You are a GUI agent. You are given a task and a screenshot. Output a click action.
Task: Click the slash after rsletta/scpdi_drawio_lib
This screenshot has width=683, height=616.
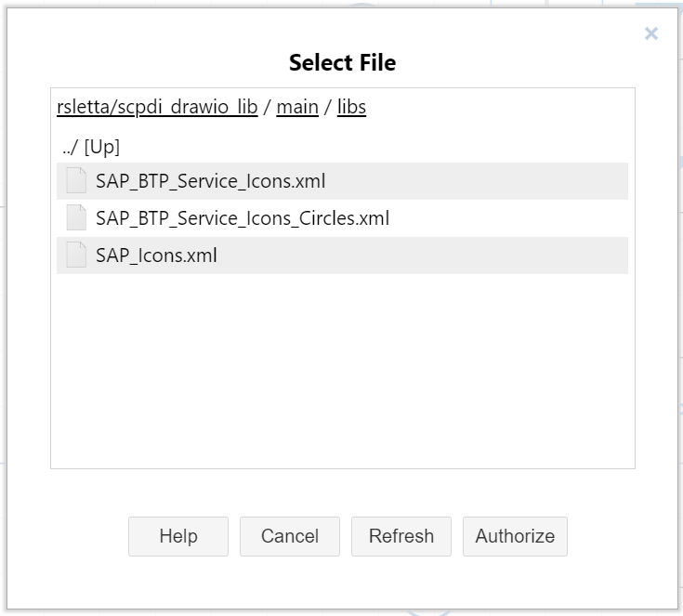point(268,107)
